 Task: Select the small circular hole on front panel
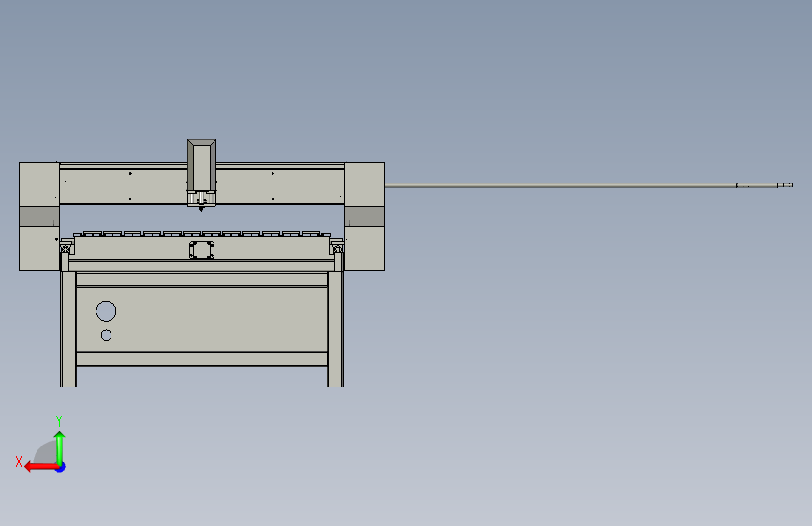[106, 335]
